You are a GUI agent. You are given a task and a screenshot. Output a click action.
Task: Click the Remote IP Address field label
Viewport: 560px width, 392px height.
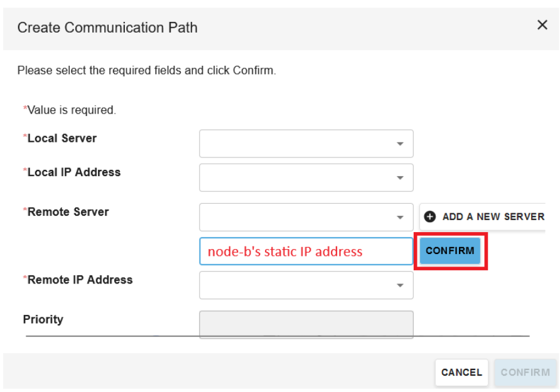(79, 280)
